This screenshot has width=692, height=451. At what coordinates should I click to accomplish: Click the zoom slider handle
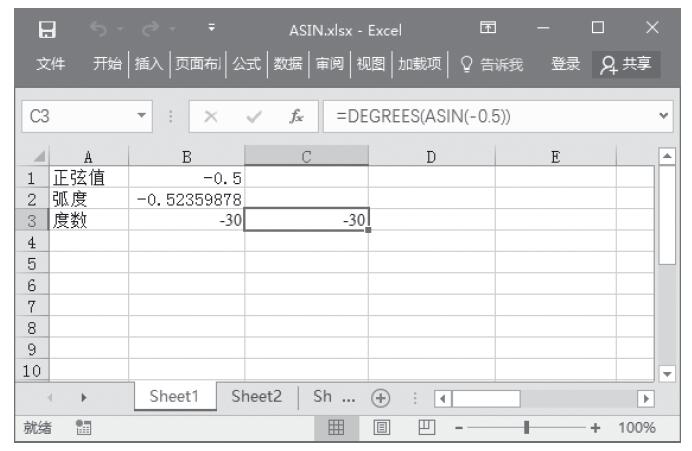pyautogui.click(x=527, y=427)
